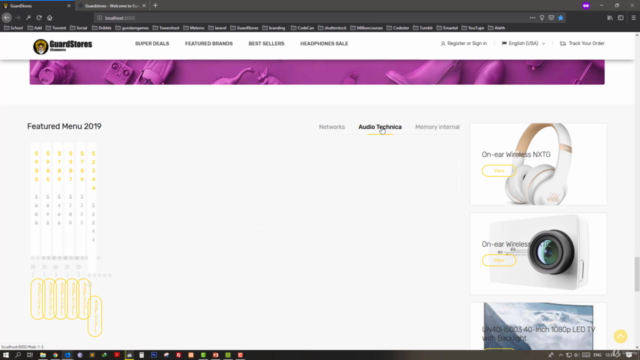Click the ENG language indicator in system tray
Viewport: 640px width, 360px height.
point(597,355)
